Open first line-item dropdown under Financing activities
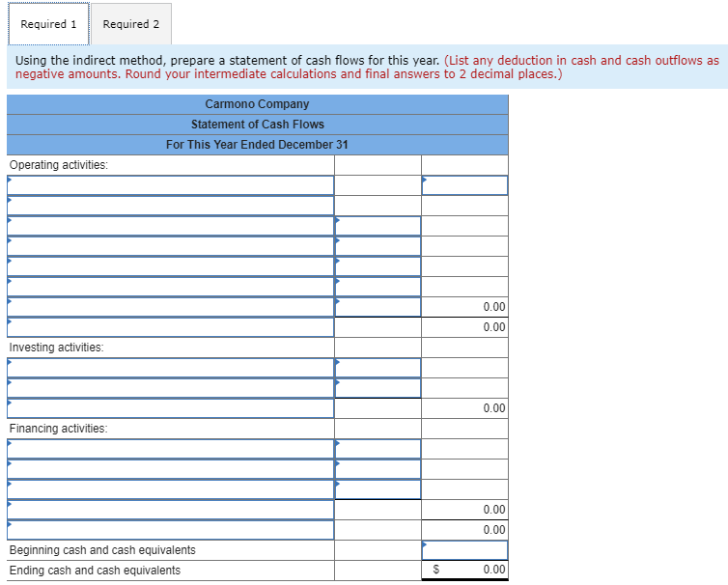728x585 pixels. 170,449
